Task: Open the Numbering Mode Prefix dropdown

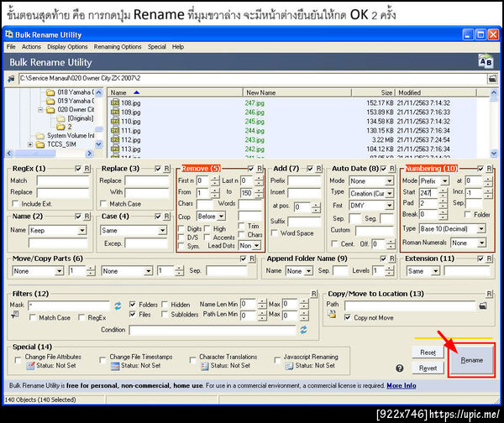Action: tap(445, 181)
